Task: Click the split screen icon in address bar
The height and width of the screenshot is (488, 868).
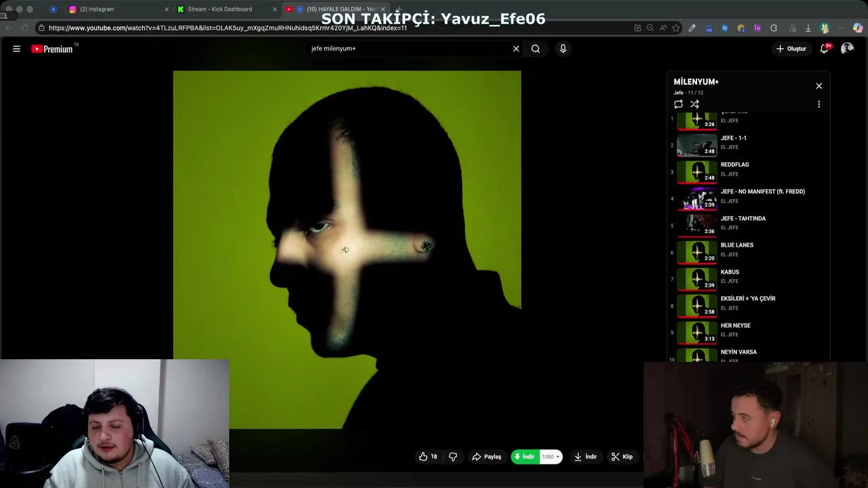Action: pyautogui.click(x=637, y=28)
